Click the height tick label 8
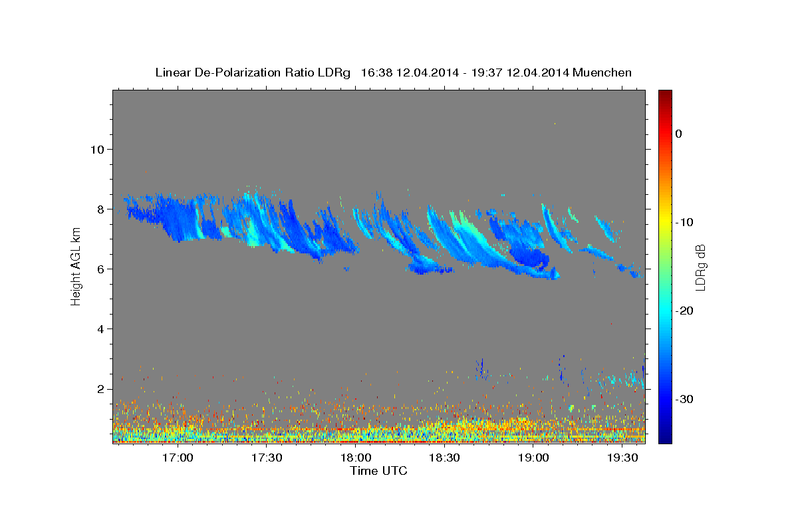The image size is (798, 532). 99,209
